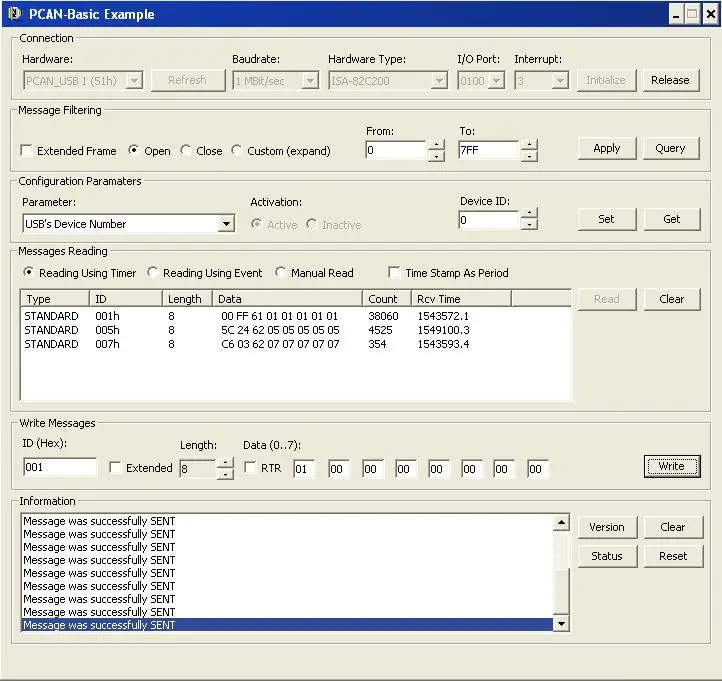This screenshot has height=681, width=722.
Task: Click count value 38060
Action: [x=383, y=316]
